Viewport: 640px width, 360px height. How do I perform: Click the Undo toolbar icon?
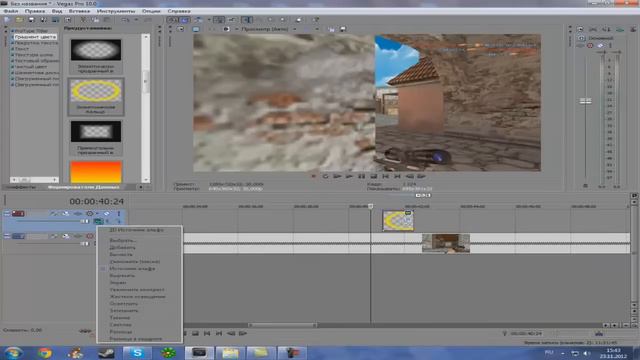click(125, 20)
